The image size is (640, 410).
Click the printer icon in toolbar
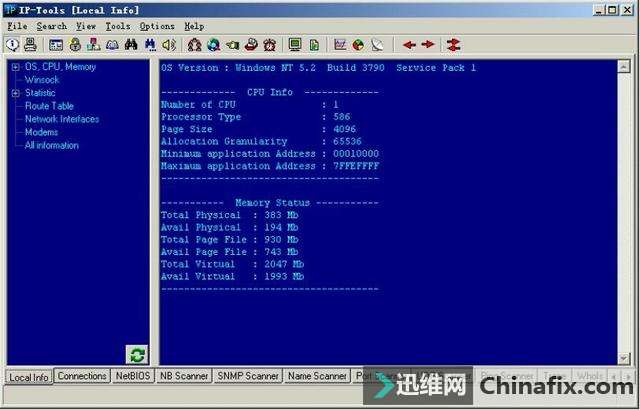(30, 45)
